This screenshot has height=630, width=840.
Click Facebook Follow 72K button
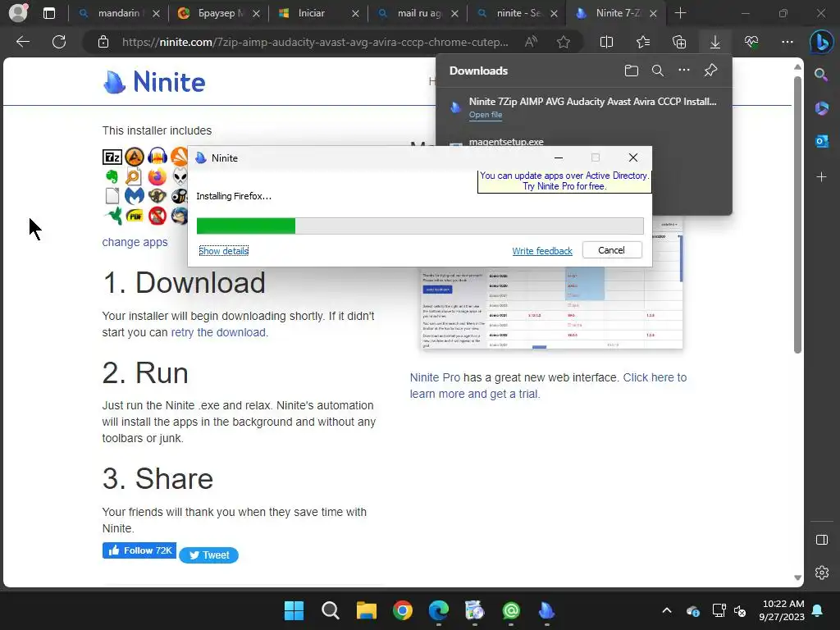click(x=139, y=550)
